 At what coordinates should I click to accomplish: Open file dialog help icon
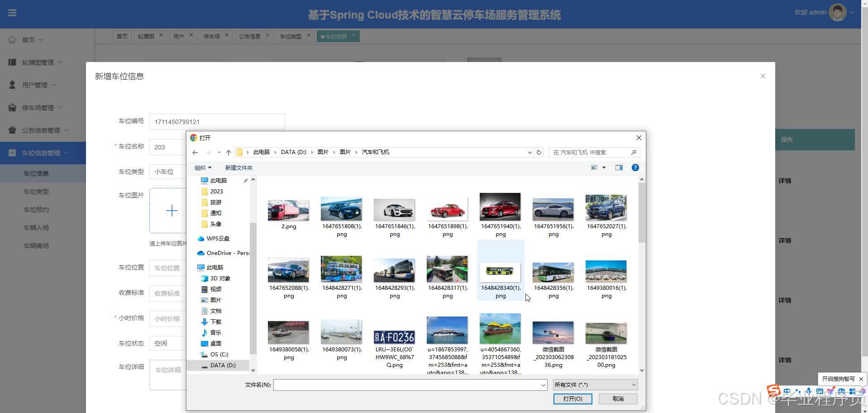pos(635,168)
